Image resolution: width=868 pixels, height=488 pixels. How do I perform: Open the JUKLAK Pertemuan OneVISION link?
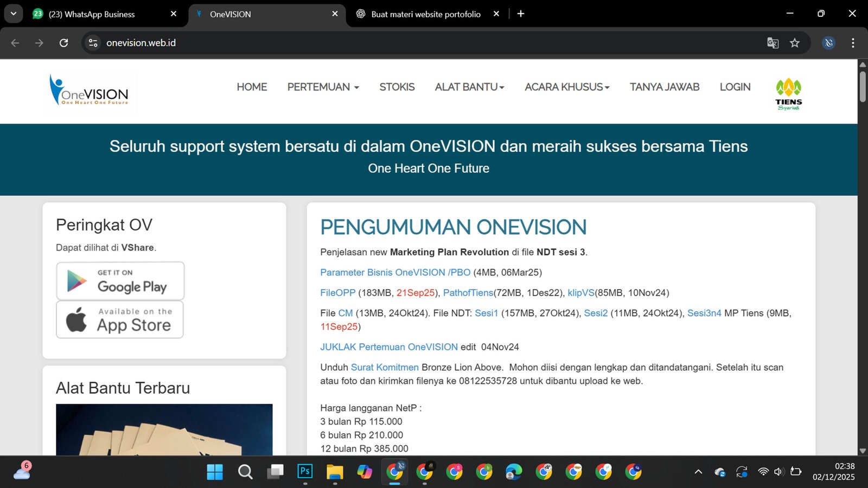click(388, 347)
